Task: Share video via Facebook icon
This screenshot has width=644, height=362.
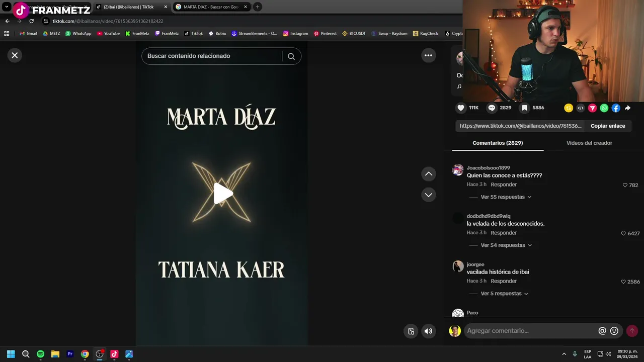Action: point(616,108)
